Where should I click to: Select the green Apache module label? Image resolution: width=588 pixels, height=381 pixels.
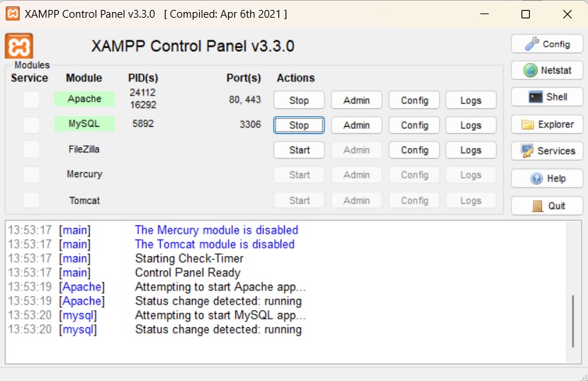[x=84, y=98]
